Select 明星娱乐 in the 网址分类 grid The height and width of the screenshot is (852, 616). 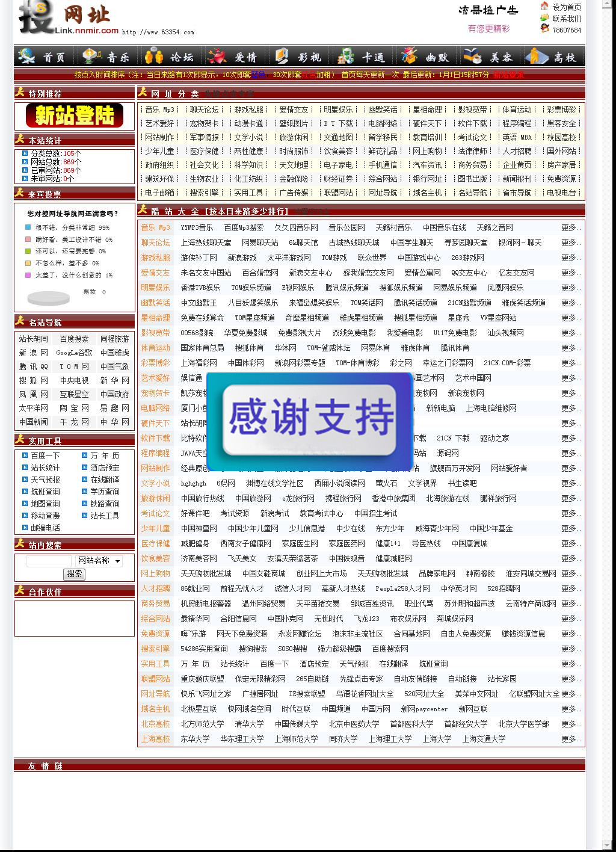(338, 110)
